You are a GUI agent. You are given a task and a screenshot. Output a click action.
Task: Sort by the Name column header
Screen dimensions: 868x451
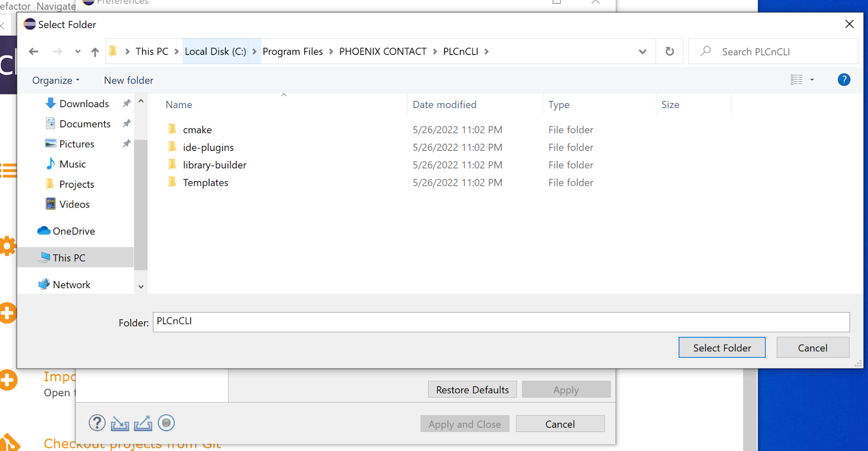pos(179,105)
